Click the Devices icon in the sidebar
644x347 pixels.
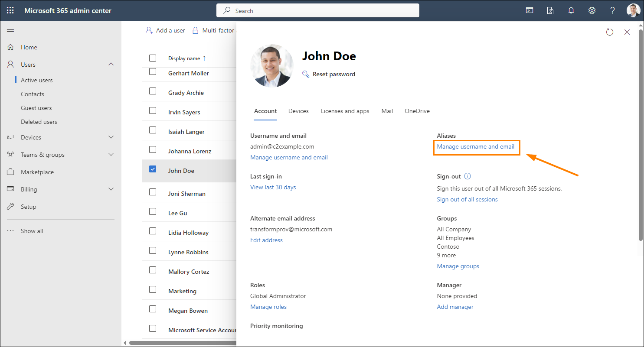11,137
